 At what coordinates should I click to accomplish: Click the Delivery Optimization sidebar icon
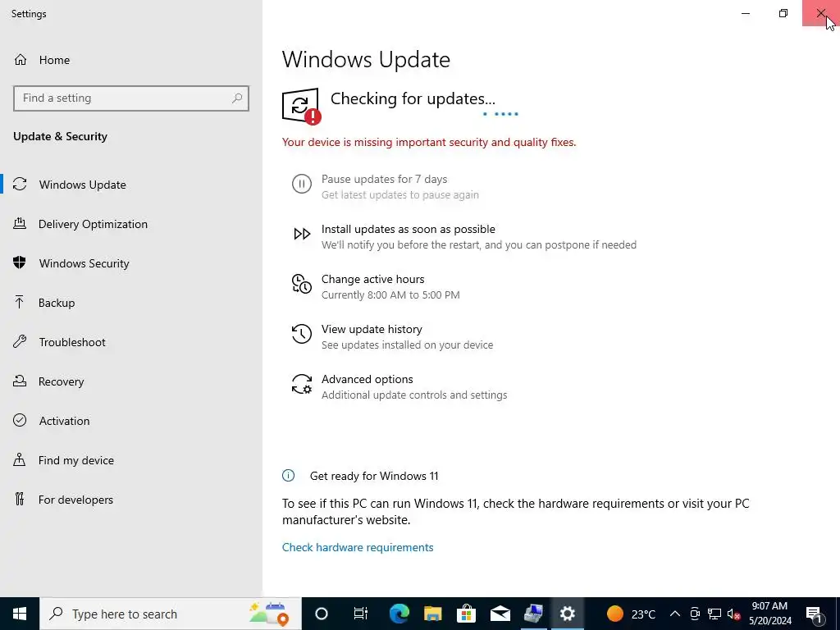click(x=20, y=224)
